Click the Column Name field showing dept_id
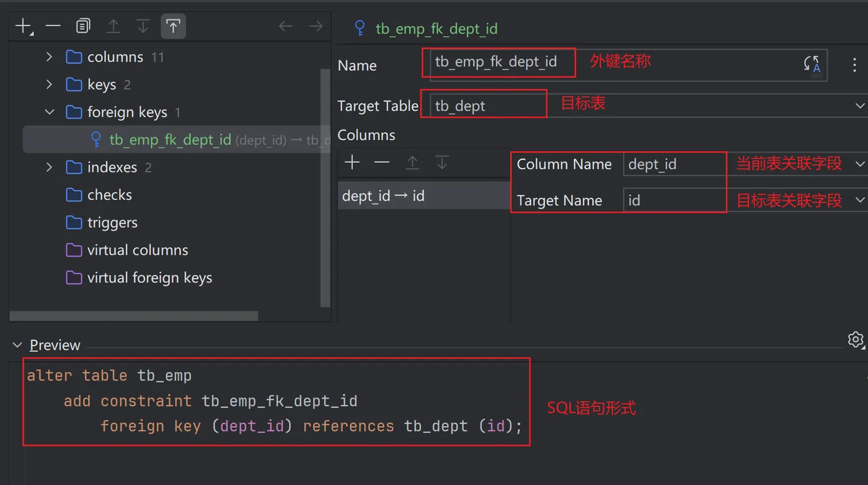Image resolution: width=868 pixels, height=485 pixels. coord(745,164)
